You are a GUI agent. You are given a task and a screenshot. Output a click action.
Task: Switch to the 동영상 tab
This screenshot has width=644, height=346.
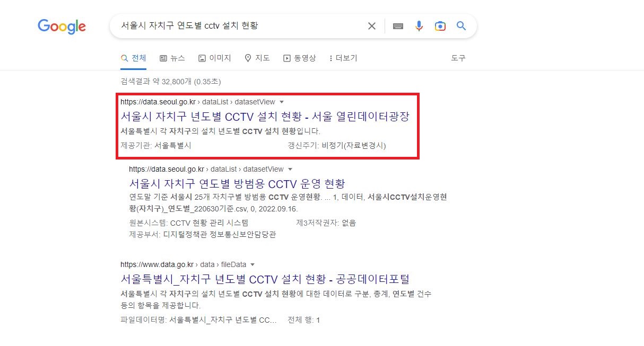click(x=300, y=58)
